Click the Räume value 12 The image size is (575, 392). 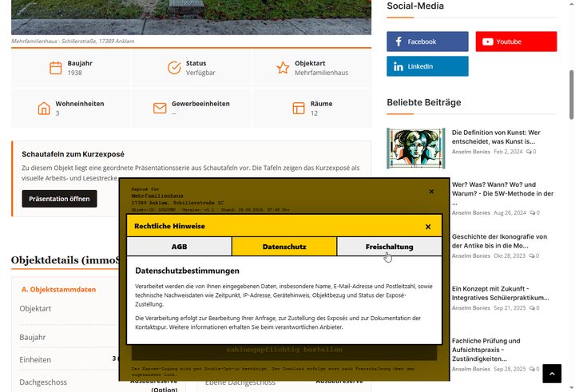[314, 113]
